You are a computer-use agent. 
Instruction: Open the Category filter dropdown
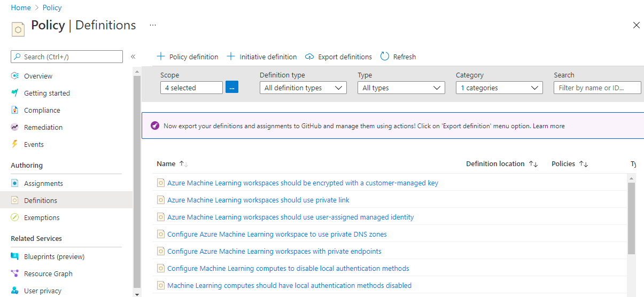click(x=499, y=88)
